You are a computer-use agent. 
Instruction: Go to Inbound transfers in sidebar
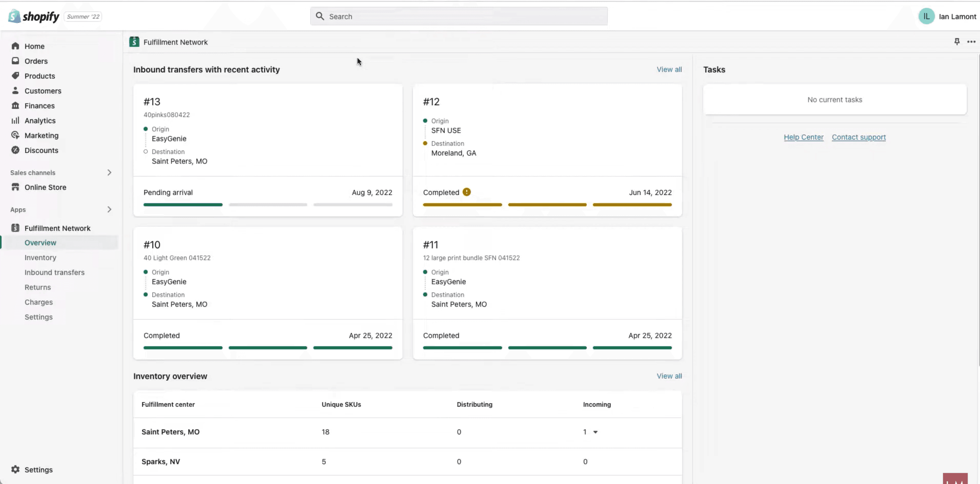point(54,272)
